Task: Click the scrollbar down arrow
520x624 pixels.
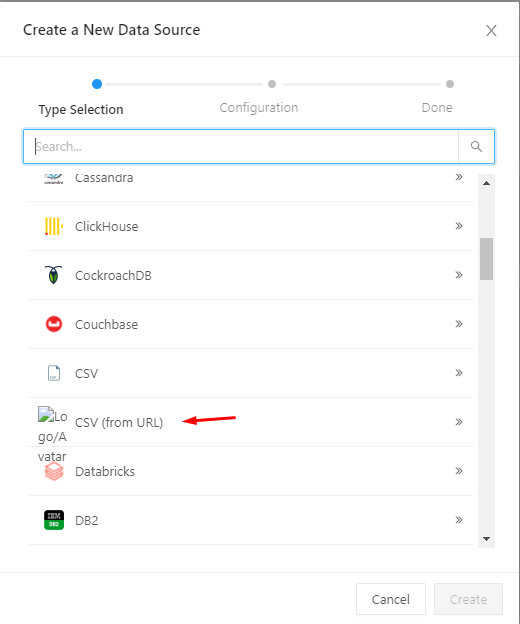Action: (x=486, y=539)
